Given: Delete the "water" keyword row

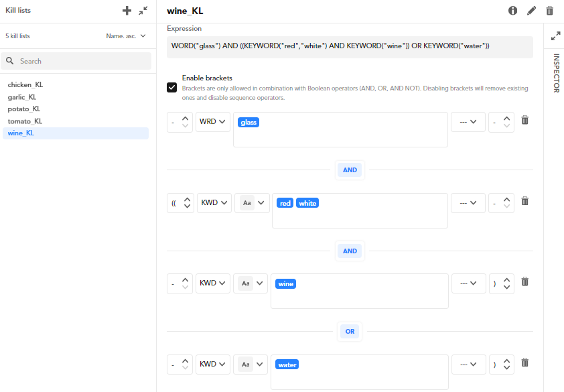Looking at the screenshot, I should click(524, 363).
